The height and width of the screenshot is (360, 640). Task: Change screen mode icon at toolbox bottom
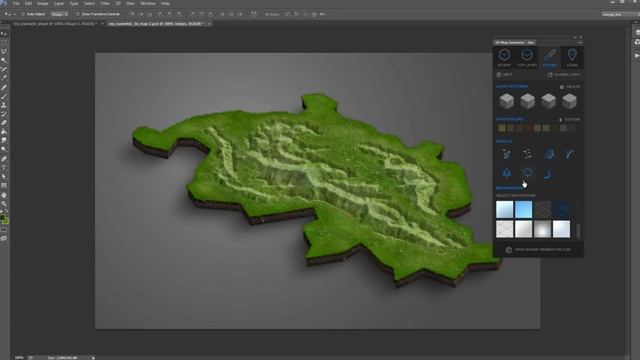click(x=4, y=238)
